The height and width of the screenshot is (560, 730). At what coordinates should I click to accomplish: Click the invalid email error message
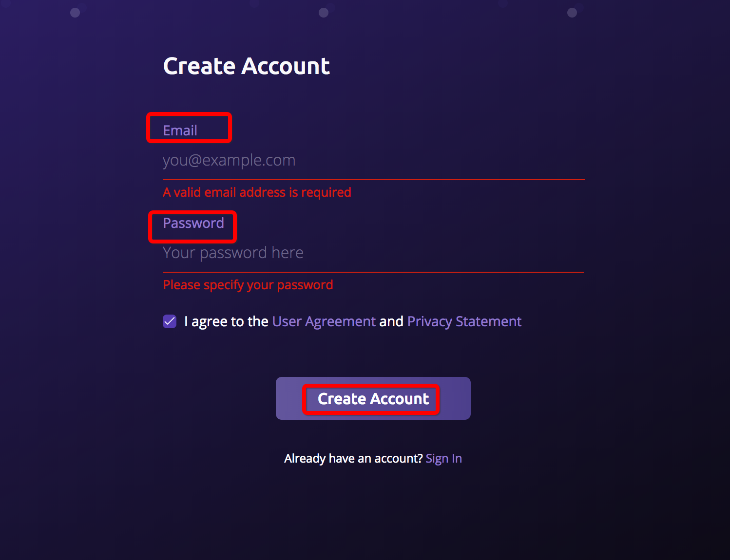tap(257, 192)
